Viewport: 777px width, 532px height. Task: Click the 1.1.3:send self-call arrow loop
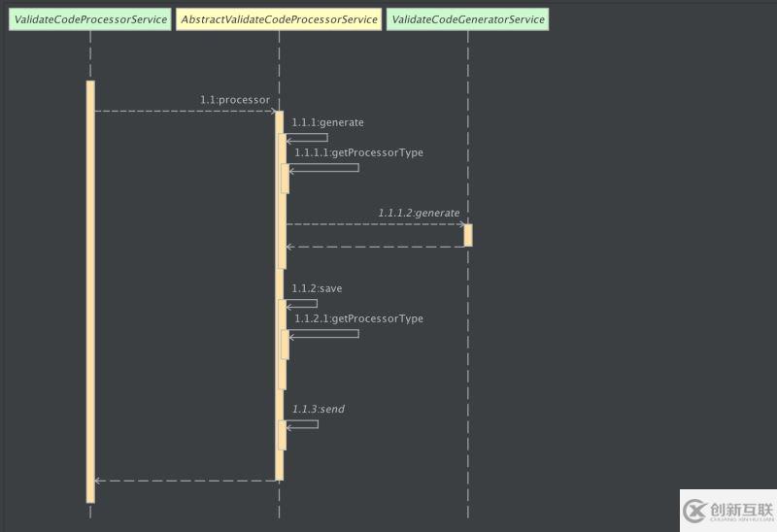tap(302, 424)
